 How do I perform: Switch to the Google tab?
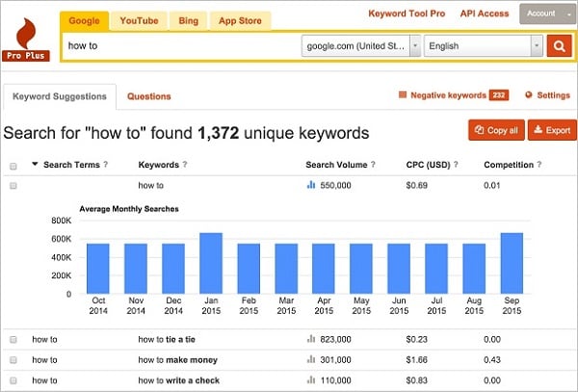coord(84,20)
